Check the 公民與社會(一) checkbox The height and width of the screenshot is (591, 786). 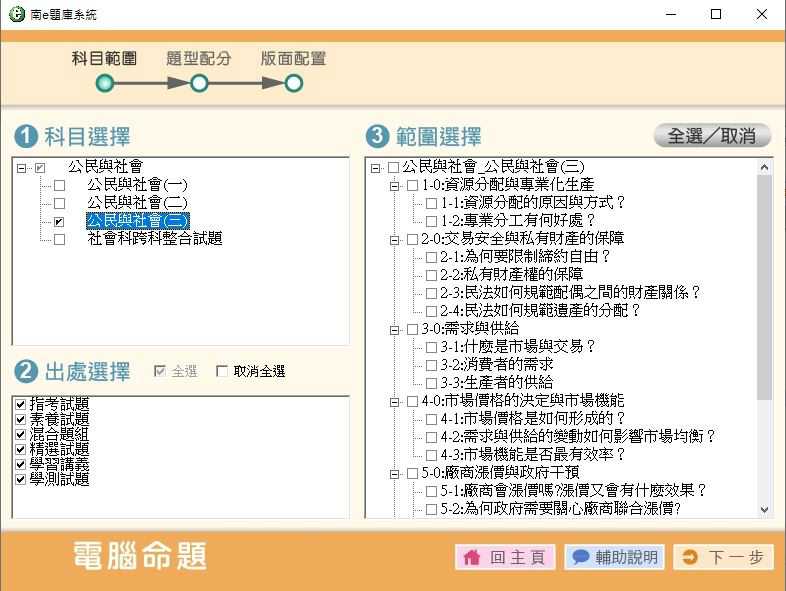pyautogui.click(x=60, y=185)
